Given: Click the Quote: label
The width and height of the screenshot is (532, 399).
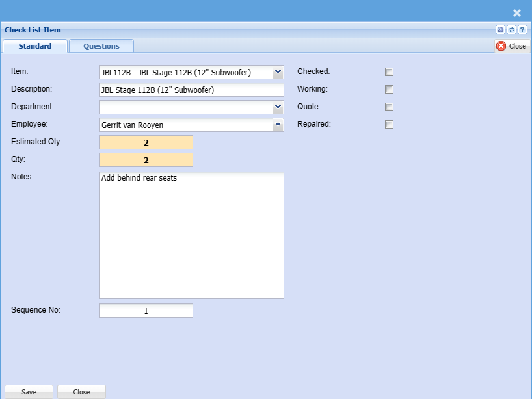Looking at the screenshot, I should tap(309, 107).
